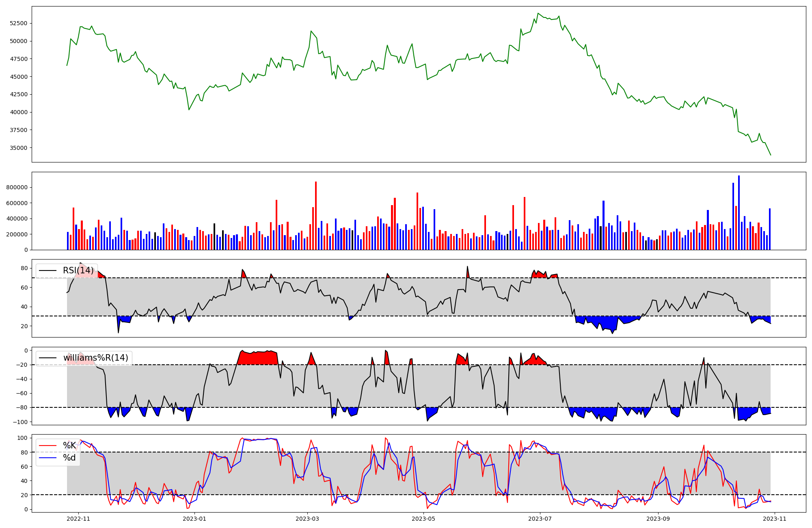Click the 2023-07 x-axis date label
Screen dimensions: 812x528
[x=540, y=519]
